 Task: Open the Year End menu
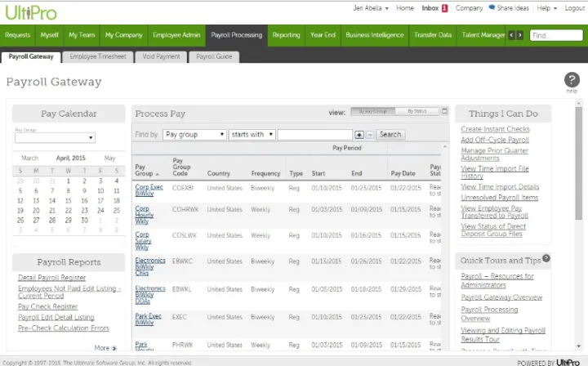[323, 35]
